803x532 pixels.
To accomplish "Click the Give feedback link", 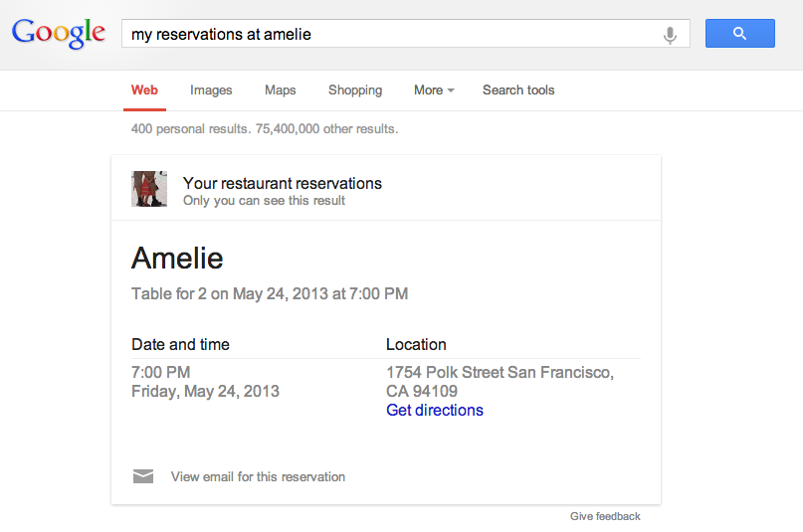I will pyautogui.click(x=605, y=516).
